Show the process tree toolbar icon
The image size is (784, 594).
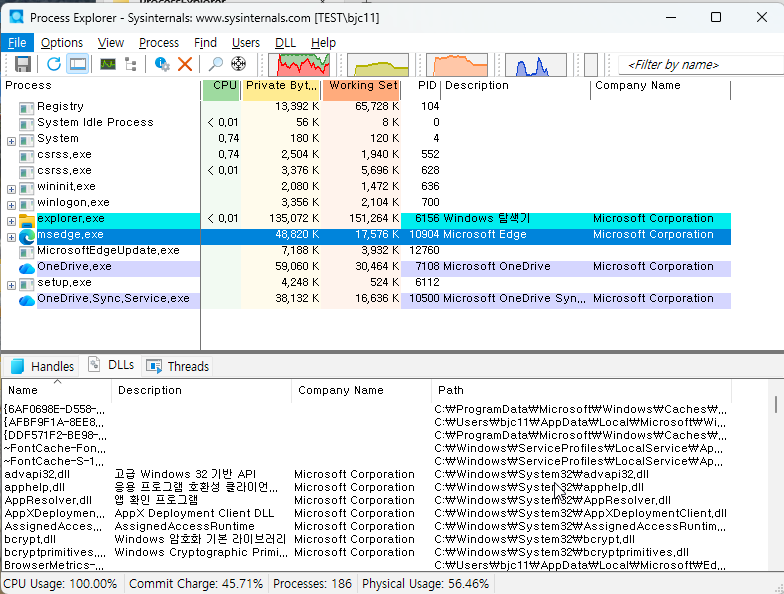[130, 64]
